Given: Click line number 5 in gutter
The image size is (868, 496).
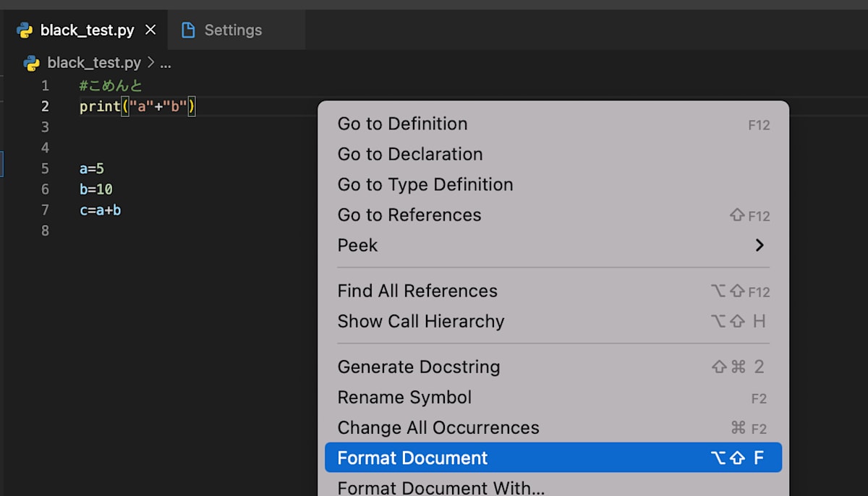Looking at the screenshot, I should point(45,168).
